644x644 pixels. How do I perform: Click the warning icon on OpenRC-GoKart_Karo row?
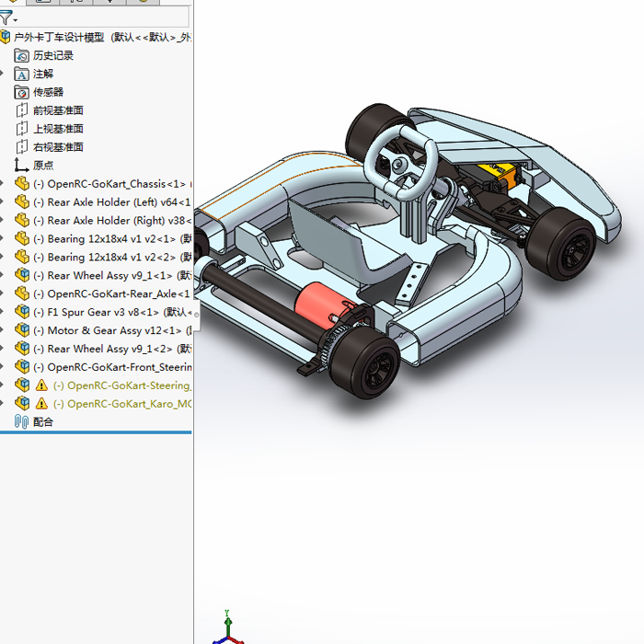(41, 404)
